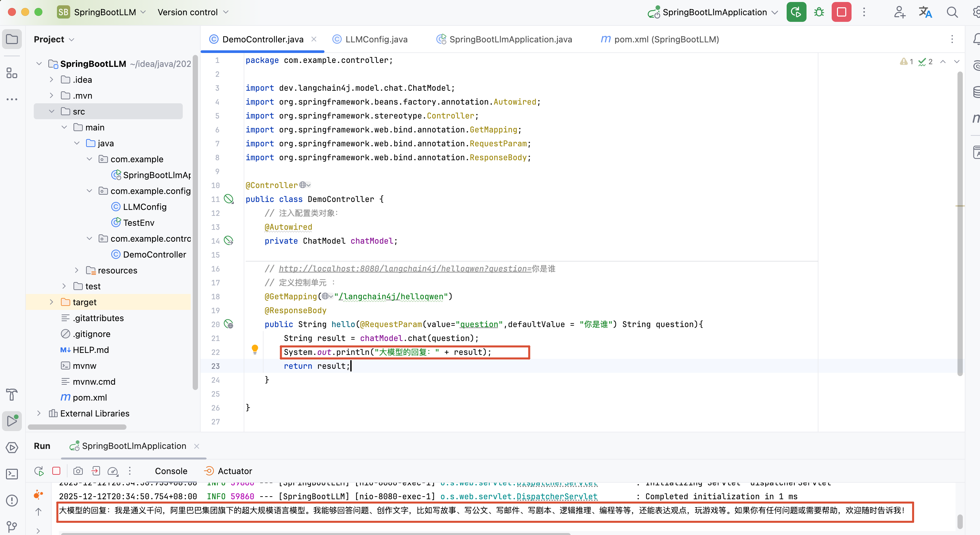Image resolution: width=980 pixels, height=535 pixels.
Task: Switch to the Actuator tab
Action: coord(234,471)
